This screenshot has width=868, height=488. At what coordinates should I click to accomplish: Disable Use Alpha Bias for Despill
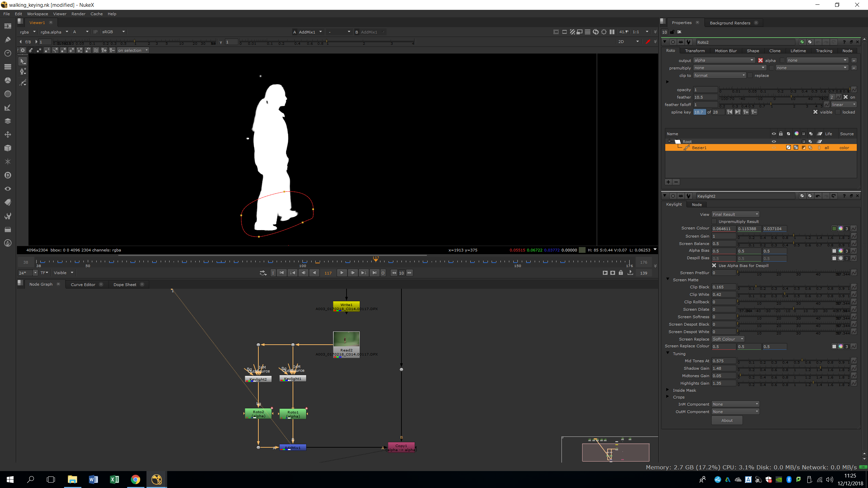[714, 266]
